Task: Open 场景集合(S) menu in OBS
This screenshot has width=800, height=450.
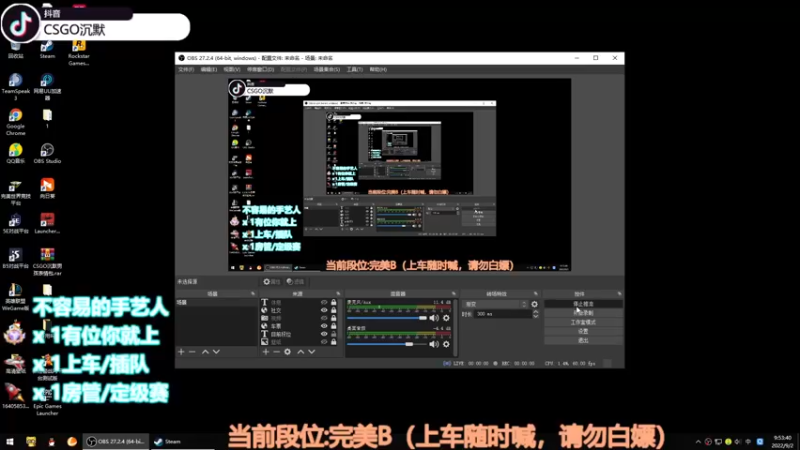Action: pyautogui.click(x=327, y=69)
